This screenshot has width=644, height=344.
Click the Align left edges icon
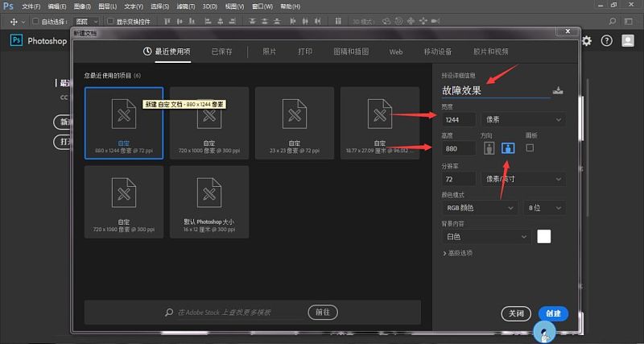pos(208,22)
